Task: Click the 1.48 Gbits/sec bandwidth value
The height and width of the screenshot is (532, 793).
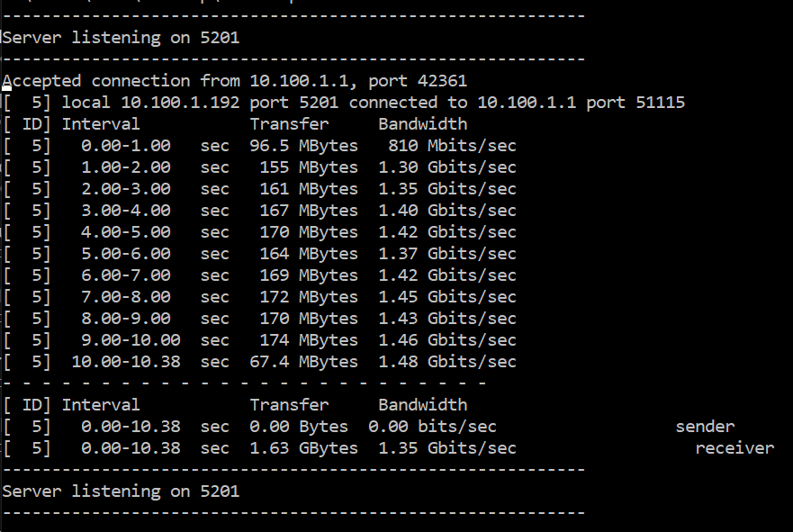Action: click(447, 362)
